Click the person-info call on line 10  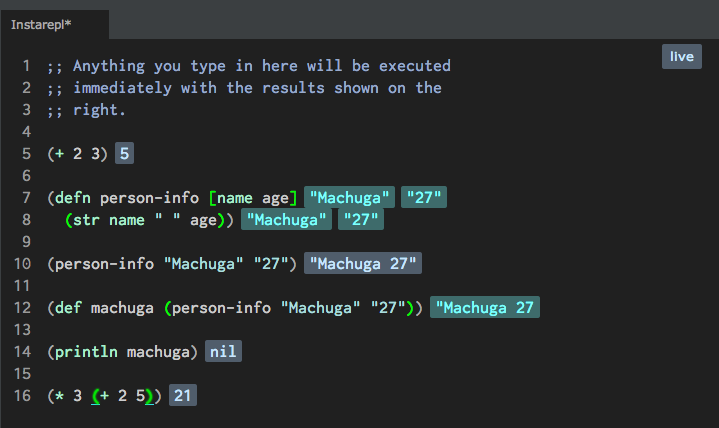[104, 264]
